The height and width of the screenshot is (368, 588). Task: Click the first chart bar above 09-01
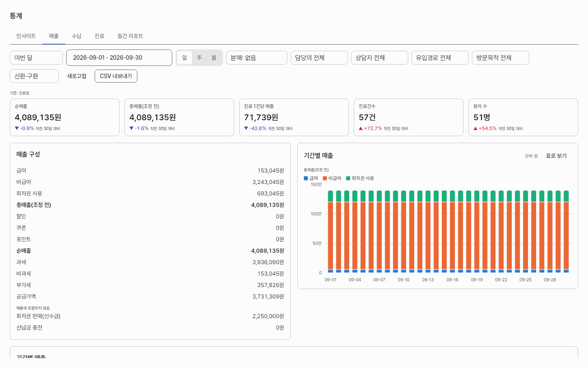pyautogui.click(x=330, y=231)
